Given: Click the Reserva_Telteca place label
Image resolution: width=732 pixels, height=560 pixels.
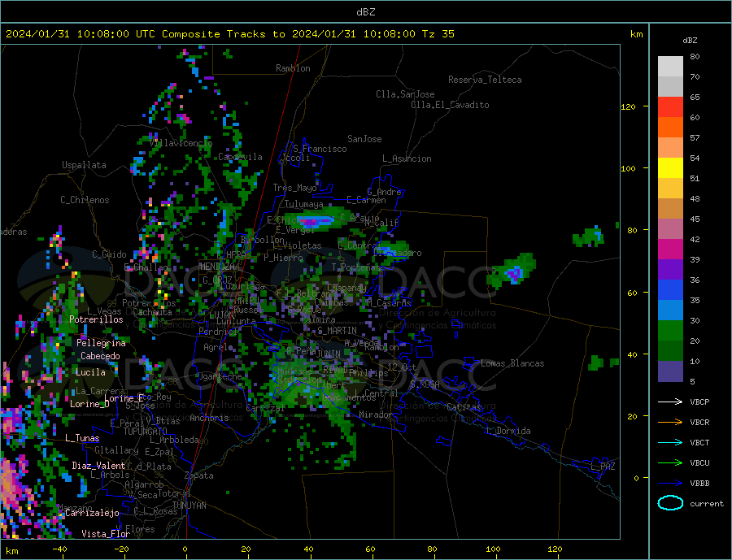Looking at the screenshot, I should coord(485,80).
